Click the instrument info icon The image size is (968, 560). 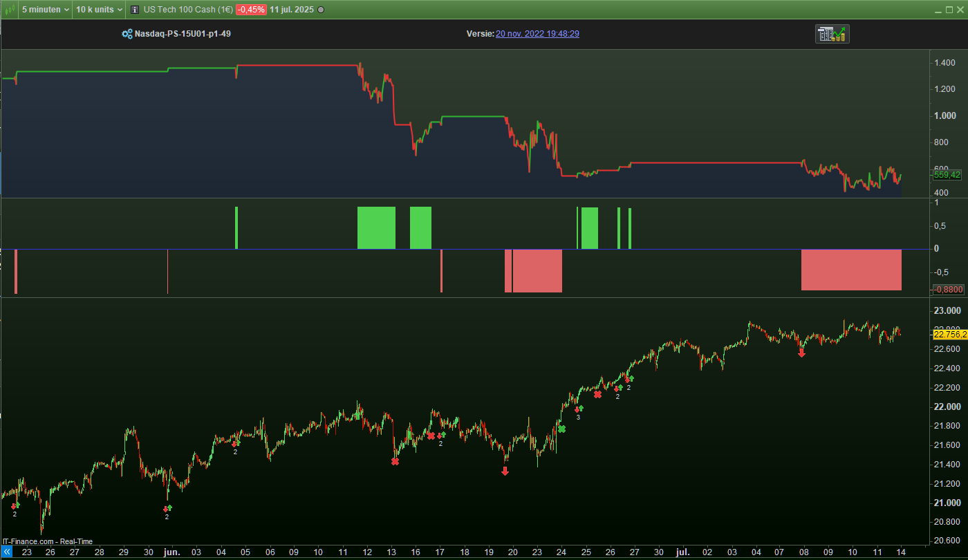coord(134,10)
